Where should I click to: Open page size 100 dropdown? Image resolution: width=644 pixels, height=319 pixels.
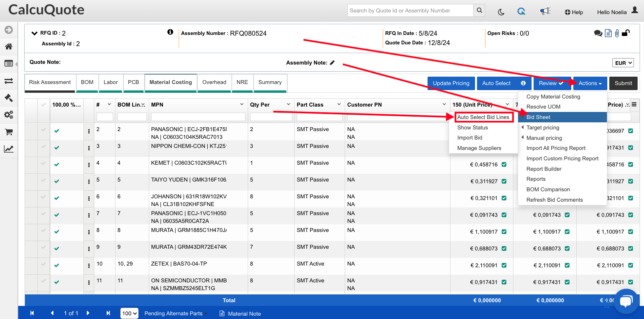point(129,313)
